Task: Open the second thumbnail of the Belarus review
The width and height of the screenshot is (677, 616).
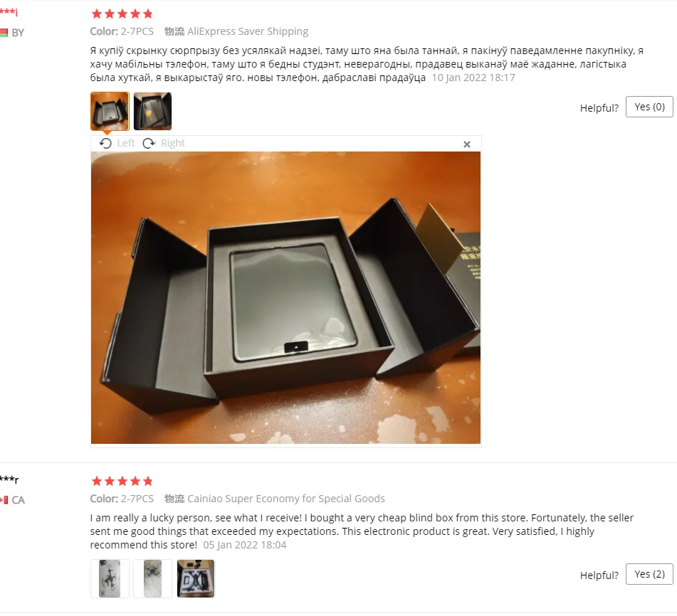Action: coord(152,111)
